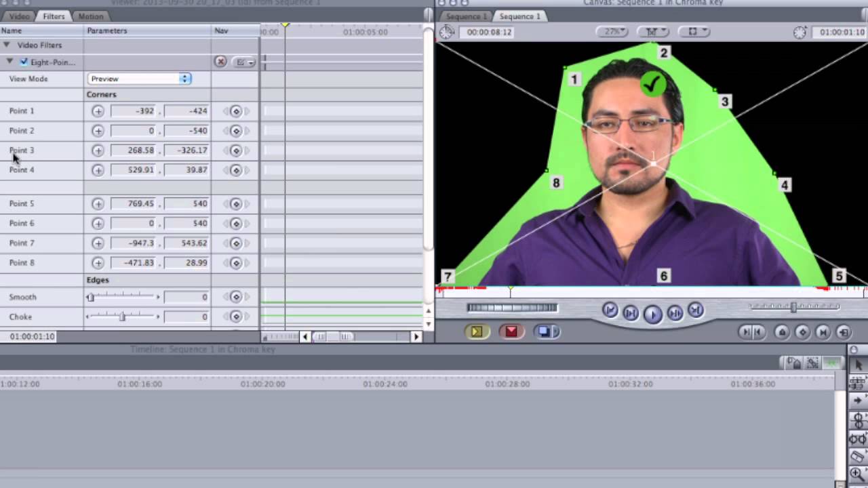Switch to the Filters tab

coord(54,16)
